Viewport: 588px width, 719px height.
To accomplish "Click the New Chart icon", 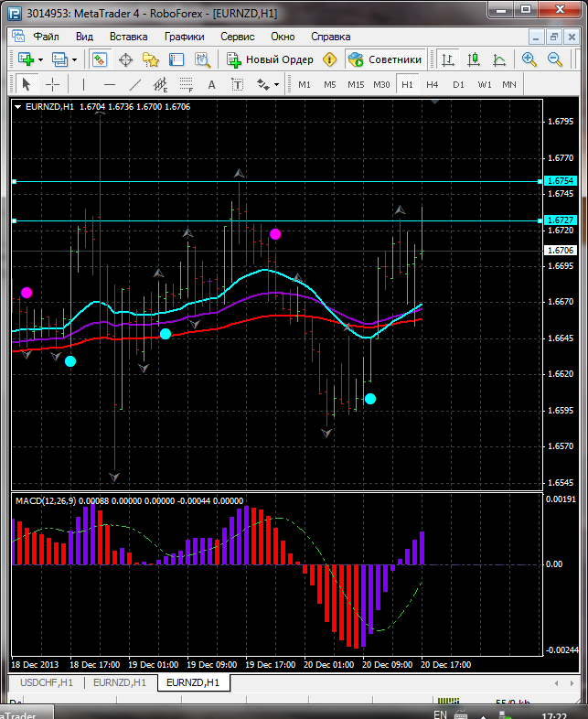I will click(26, 59).
